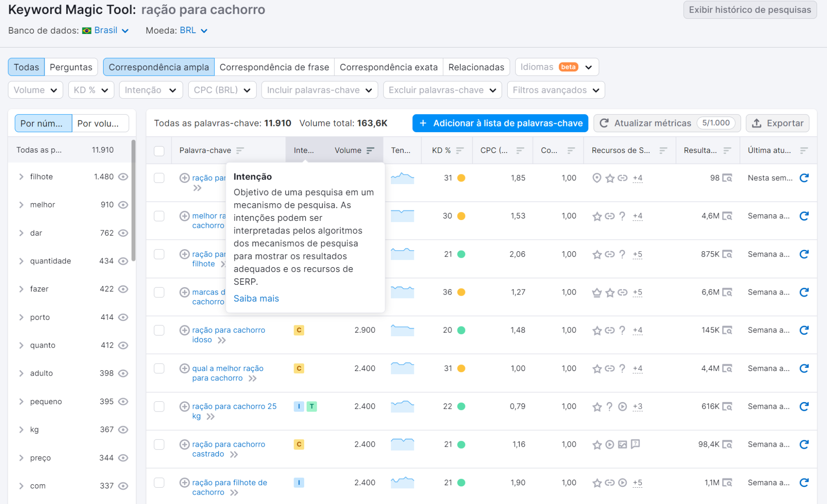Click the add icon next to "ração para cachorro 25 kg"
Viewport: 827px width, 504px height.
(x=184, y=406)
